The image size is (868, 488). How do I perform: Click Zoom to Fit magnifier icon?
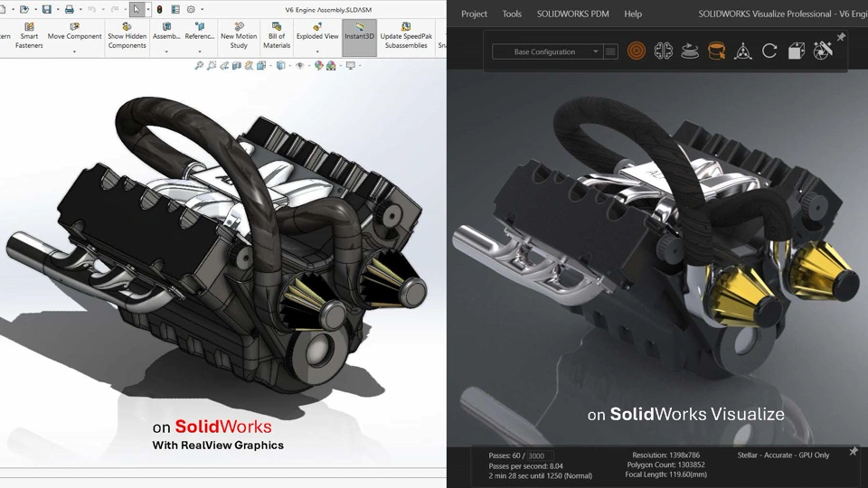pyautogui.click(x=199, y=65)
